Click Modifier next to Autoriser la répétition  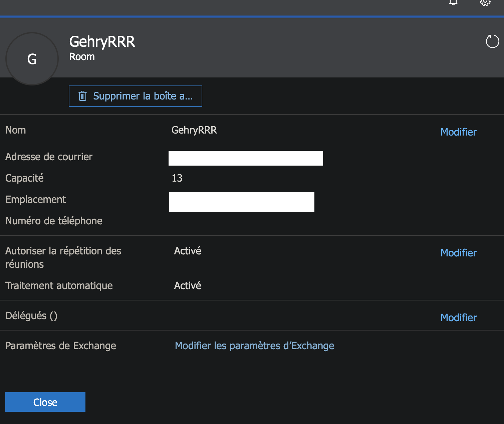(x=459, y=253)
